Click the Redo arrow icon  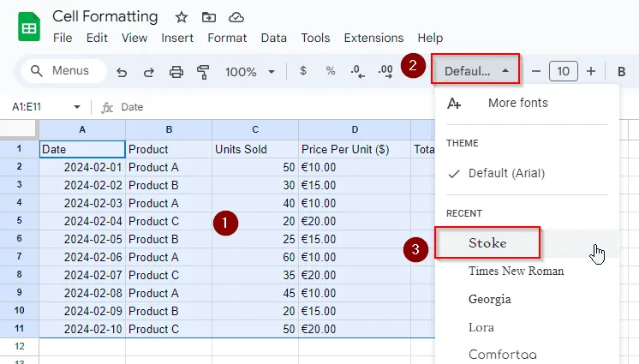149,72
